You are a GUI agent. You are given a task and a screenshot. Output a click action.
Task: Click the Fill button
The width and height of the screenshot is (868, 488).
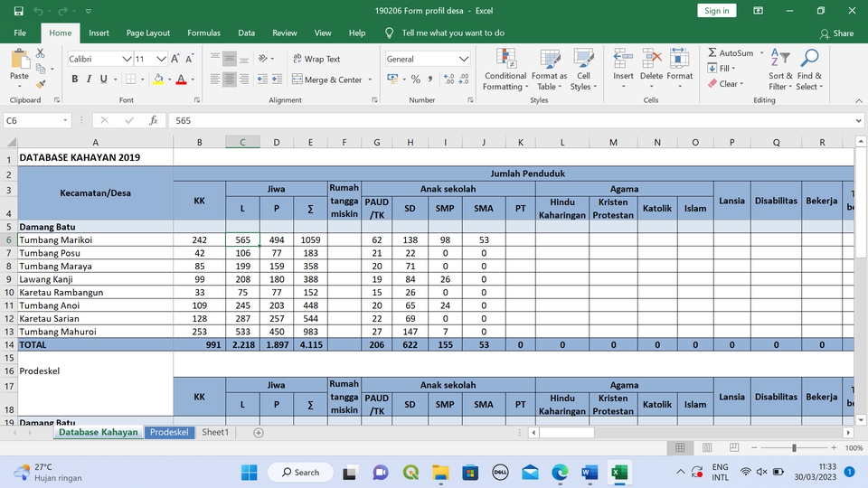(x=722, y=68)
